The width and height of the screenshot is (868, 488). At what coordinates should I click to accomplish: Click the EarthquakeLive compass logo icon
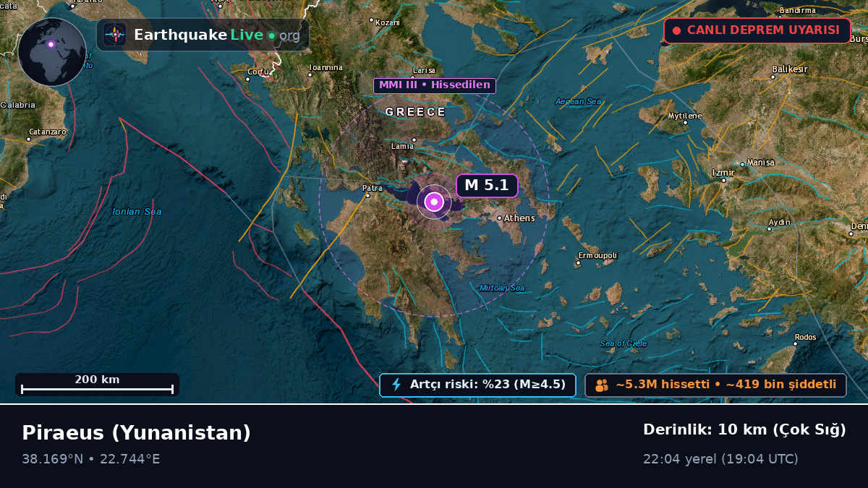(114, 35)
